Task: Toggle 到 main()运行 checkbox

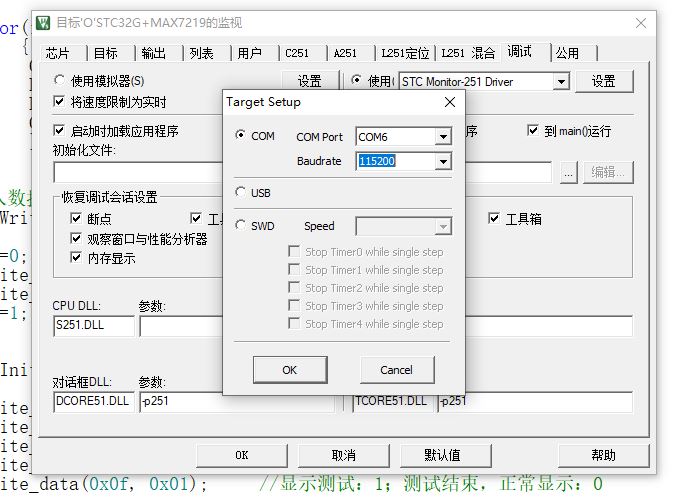Action: pyautogui.click(x=533, y=130)
